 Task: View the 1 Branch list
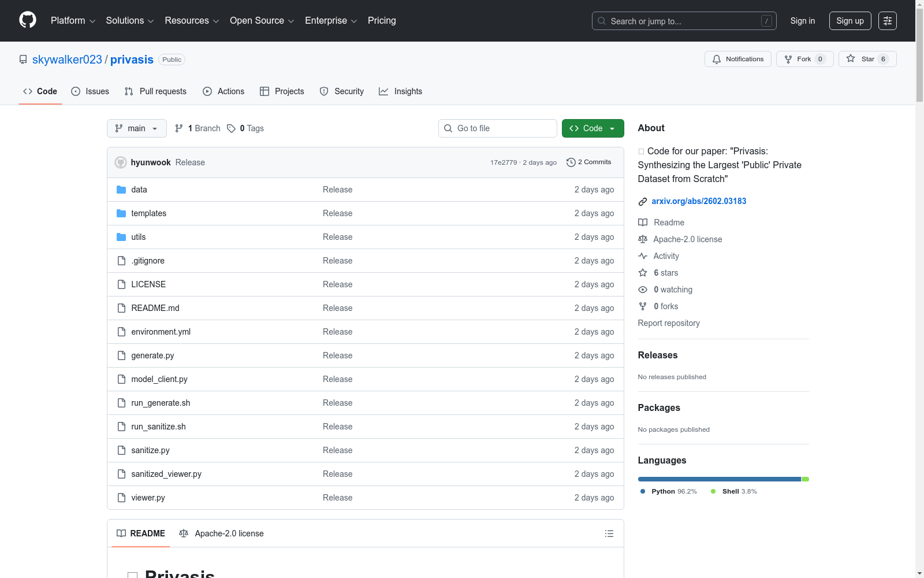click(198, 128)
